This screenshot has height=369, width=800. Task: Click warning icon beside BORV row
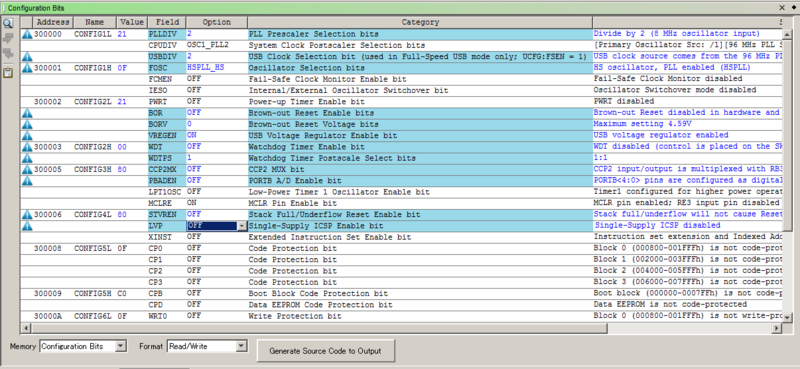(27, 125)
